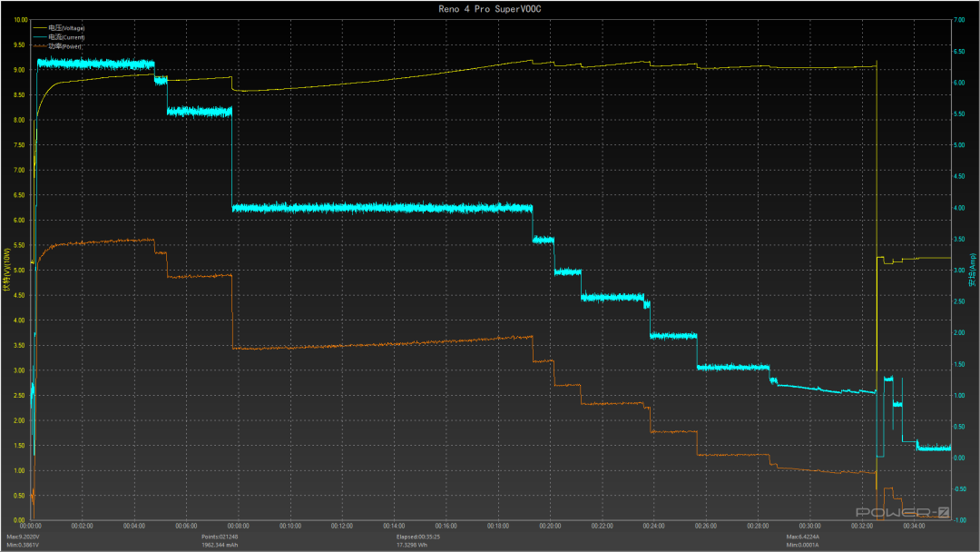The image size is (980, 552).
Task: Click the 10.00 label on the voltage axis
Action: tap(20, 20)
